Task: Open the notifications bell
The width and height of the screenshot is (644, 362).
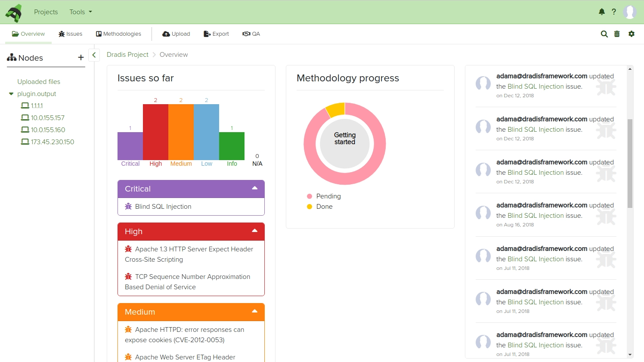Action: point(602,12)
